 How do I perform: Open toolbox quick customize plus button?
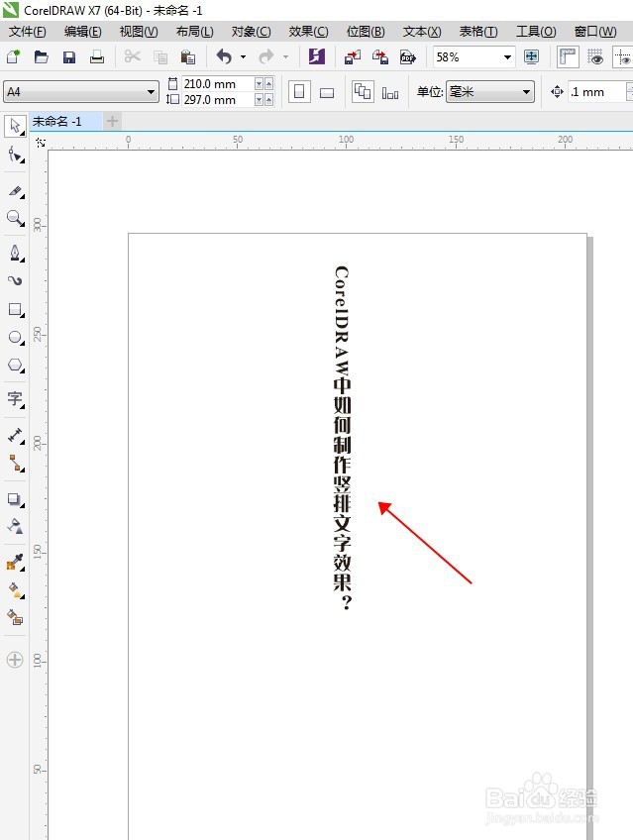click(x=15, y=660)
